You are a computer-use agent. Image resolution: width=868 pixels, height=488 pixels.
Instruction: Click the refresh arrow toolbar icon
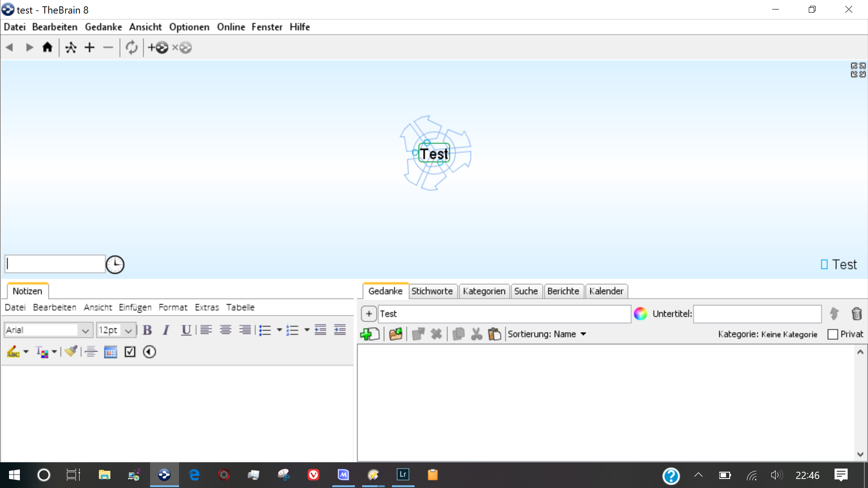(x=132, y=47)
